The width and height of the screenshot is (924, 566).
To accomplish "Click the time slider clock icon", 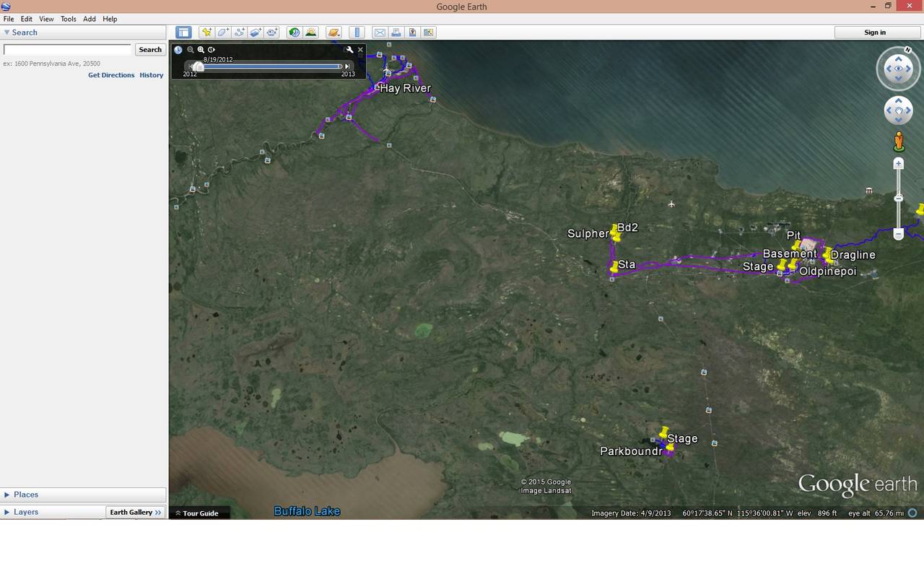I will pyautogui.click(x=178, y=50).
